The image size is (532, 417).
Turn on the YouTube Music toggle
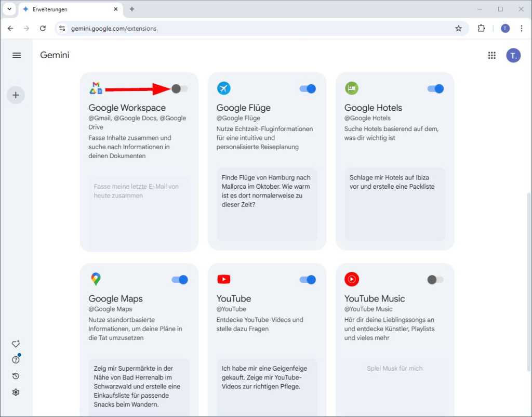point(435,279)
